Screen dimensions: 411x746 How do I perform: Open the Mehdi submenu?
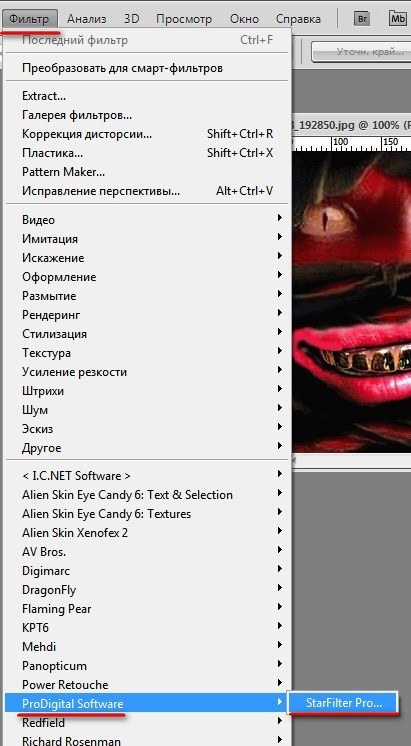click(x=147, y=647)
